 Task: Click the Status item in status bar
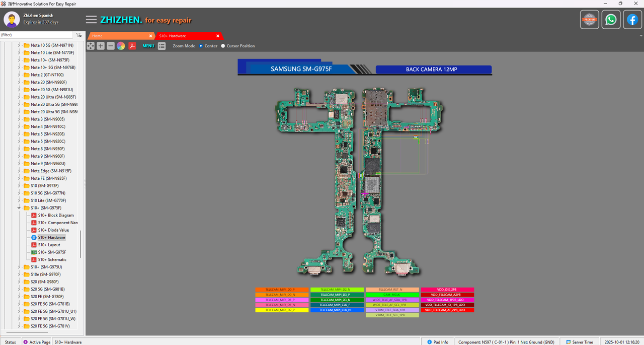pos(11,342)
